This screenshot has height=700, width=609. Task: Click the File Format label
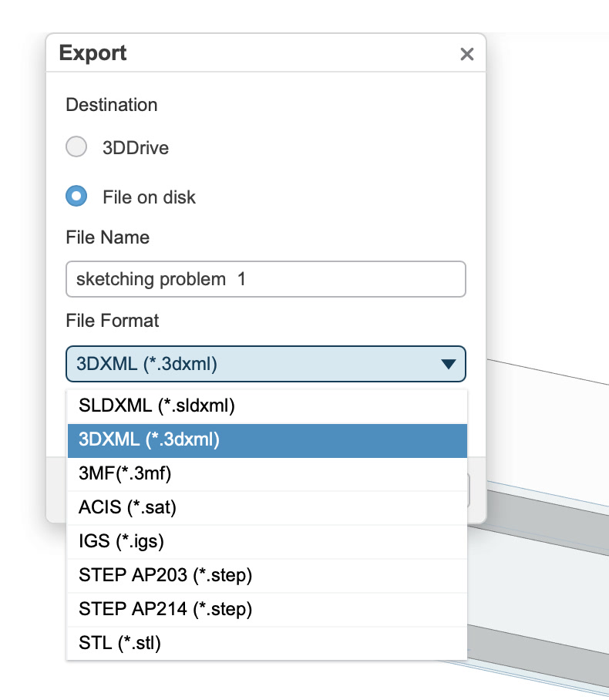(113, 319)
